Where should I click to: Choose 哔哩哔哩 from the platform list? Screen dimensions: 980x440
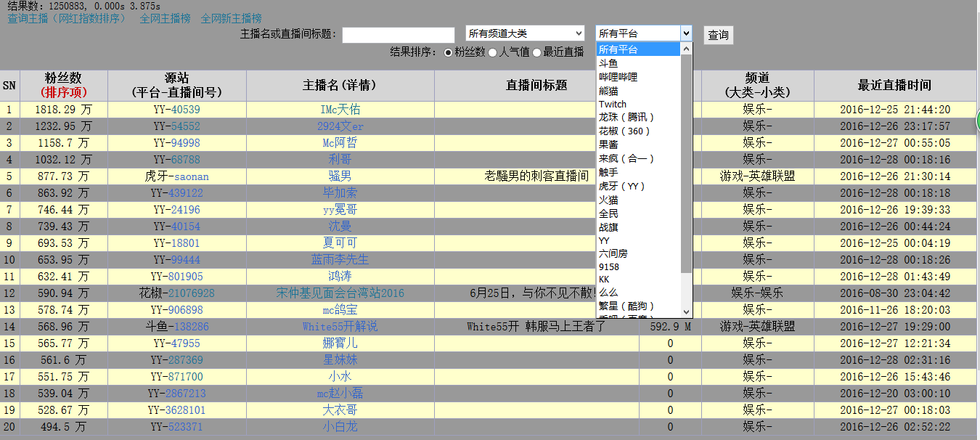tap(618, 77)
